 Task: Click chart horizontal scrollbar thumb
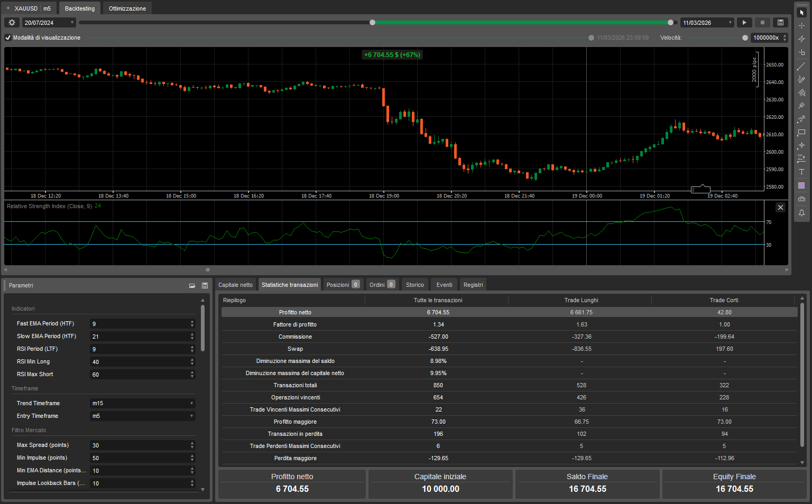(208, 269)
